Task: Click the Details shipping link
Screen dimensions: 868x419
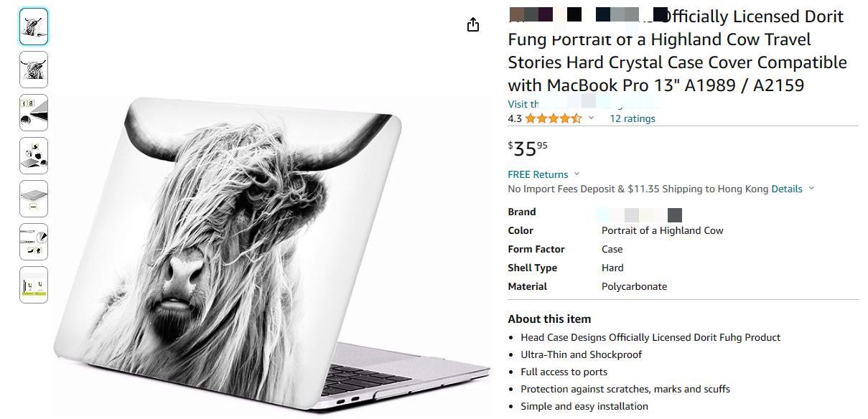Action: point(787,189)
